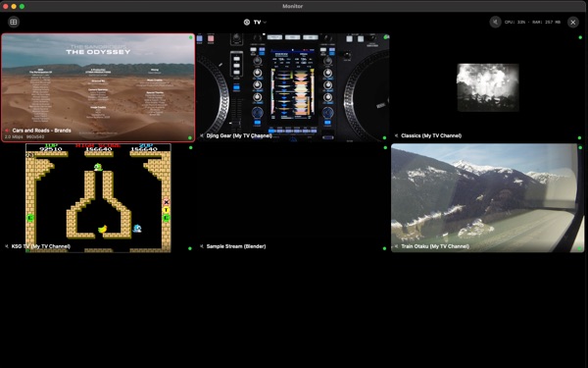
Task: Click the "2.0 Mbps" bitrate text
Action: [x=14, y=137]
